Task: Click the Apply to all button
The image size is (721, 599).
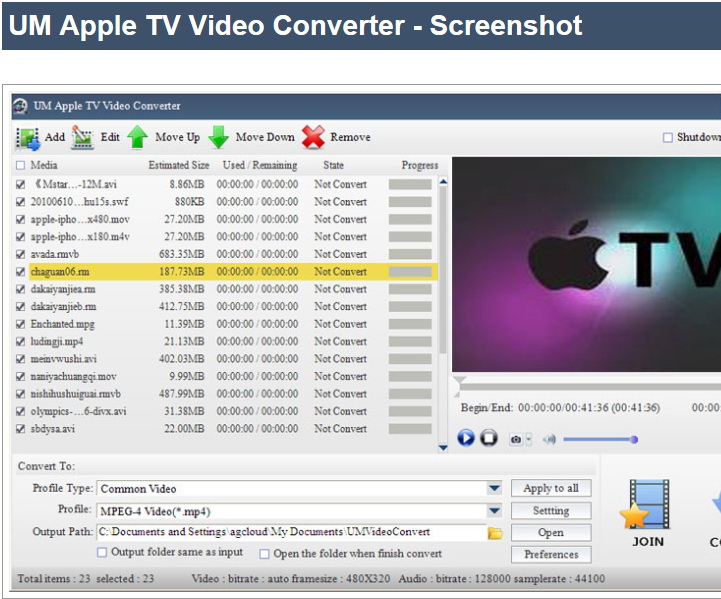Action: point(551,488)
